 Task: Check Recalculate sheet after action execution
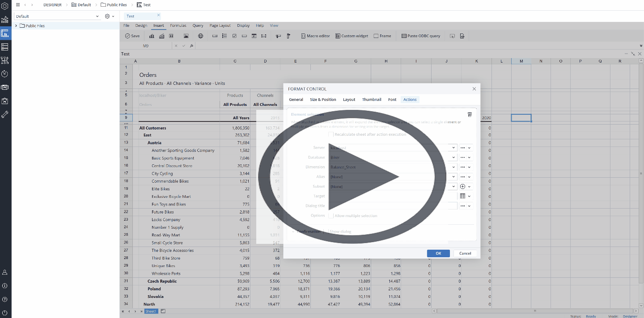[331, 134]
